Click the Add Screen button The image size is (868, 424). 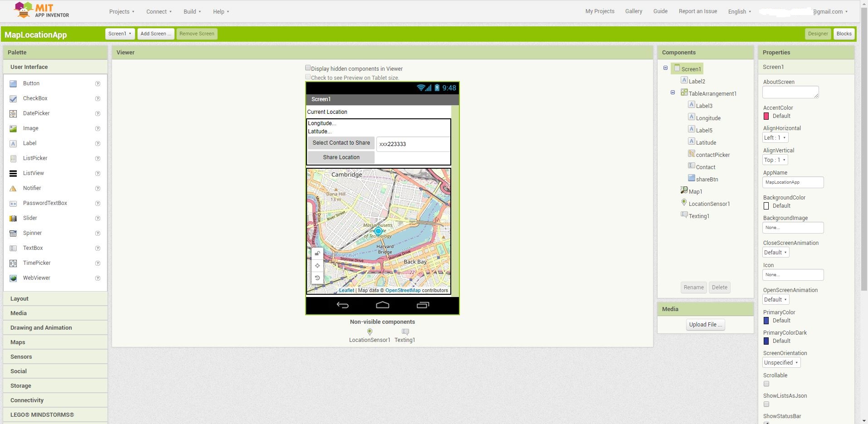tap(156, 34)
